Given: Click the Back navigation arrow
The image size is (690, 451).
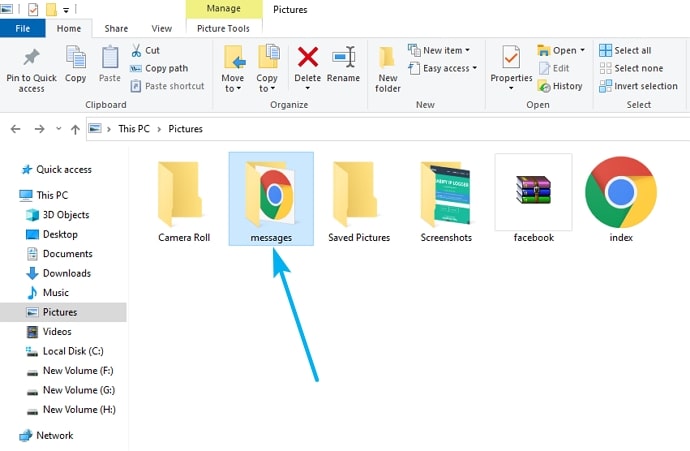Looking at the screenshot, I should [15, 129].
